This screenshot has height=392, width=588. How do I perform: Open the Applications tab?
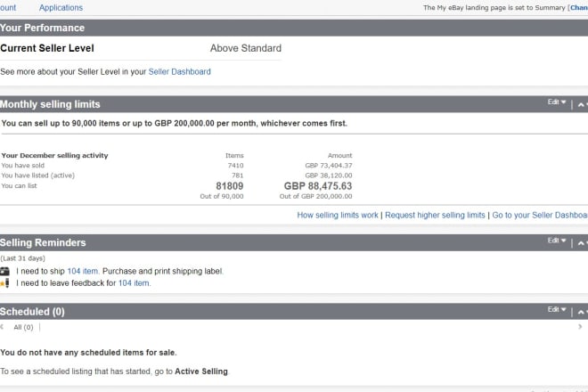61,7
